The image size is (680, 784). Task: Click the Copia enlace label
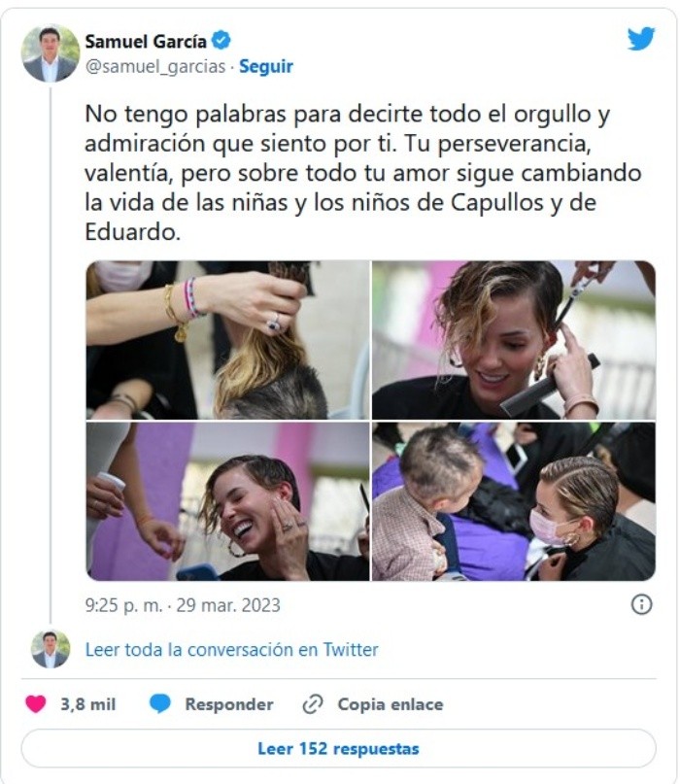click(391, 704)
